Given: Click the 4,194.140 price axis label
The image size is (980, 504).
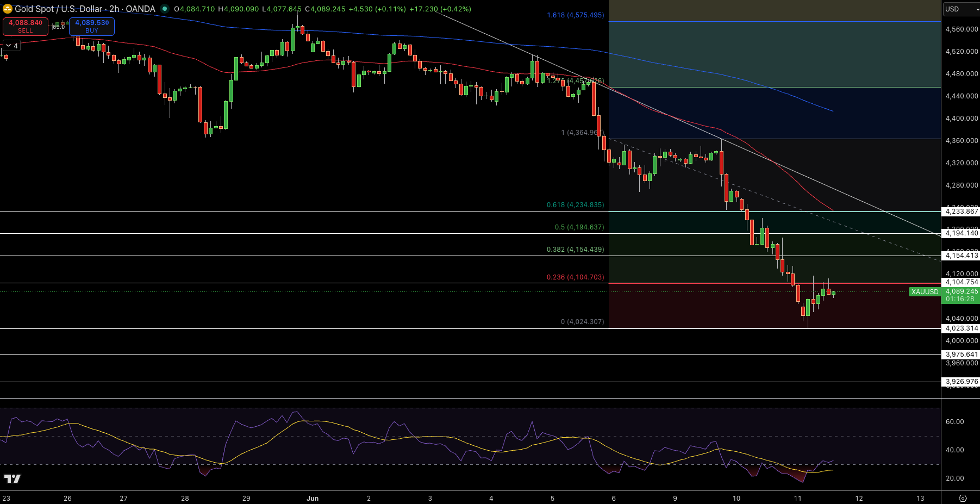Looking at the screenshot, I should (x=962, y=233).
